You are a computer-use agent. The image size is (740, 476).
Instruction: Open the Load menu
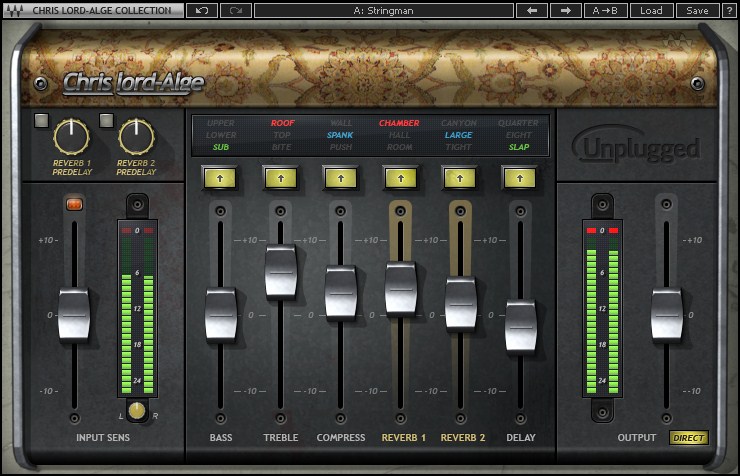pos(650,10)
